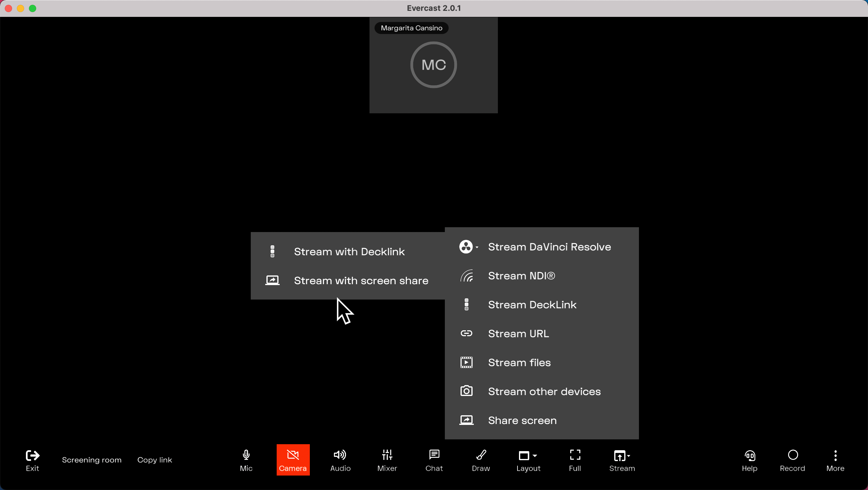The height and width of the screenshot is (490, 868).
Task: Click screen share icon in left submenu
Action: 272,280
